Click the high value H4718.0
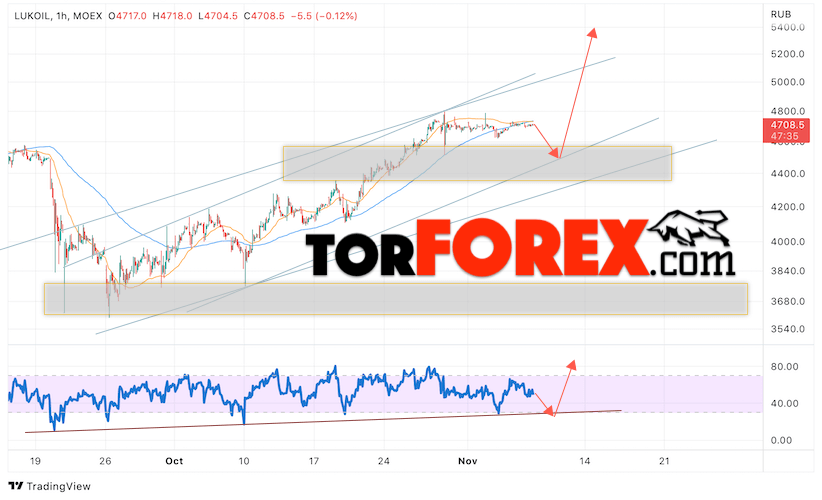The width and height of the screenshot is (822, 500). (172, 16)
